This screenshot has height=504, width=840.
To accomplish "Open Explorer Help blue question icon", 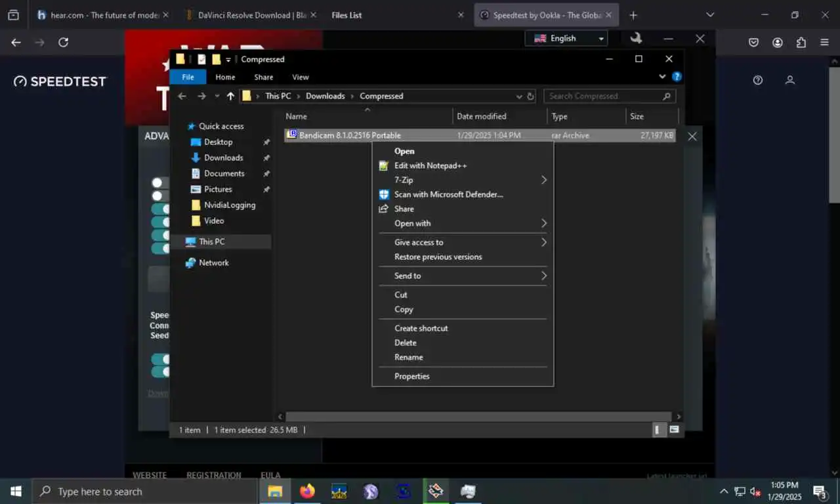I will point(677,77).
